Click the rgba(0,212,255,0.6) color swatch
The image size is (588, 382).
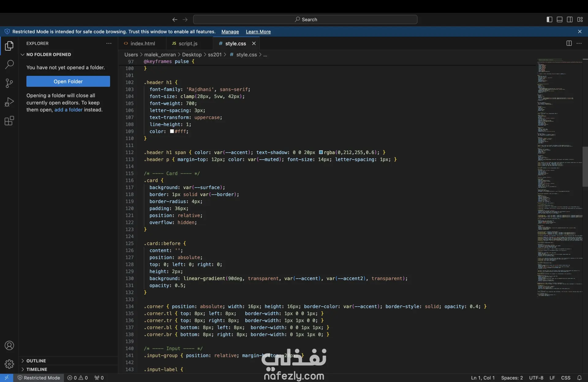[321, 152]
